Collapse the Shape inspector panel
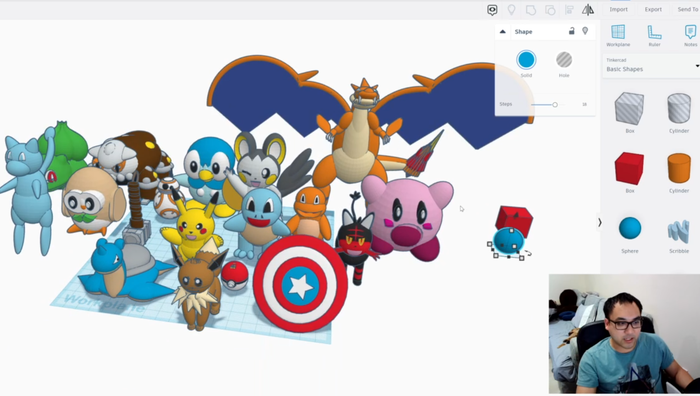This screenshot has width=700, height=396. pyautogui.click(x=503, y=32)
